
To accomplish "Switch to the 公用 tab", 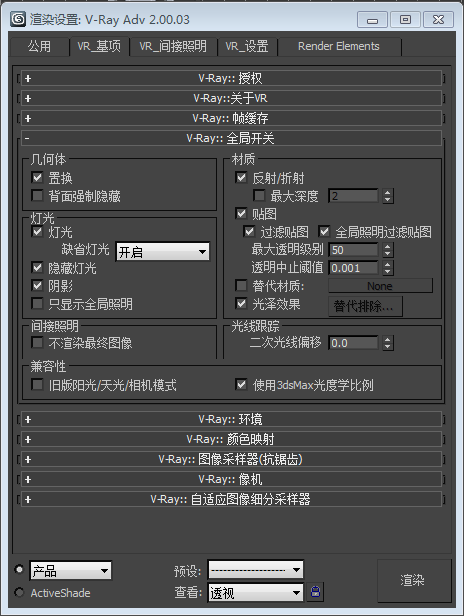I will pos(39,46).
